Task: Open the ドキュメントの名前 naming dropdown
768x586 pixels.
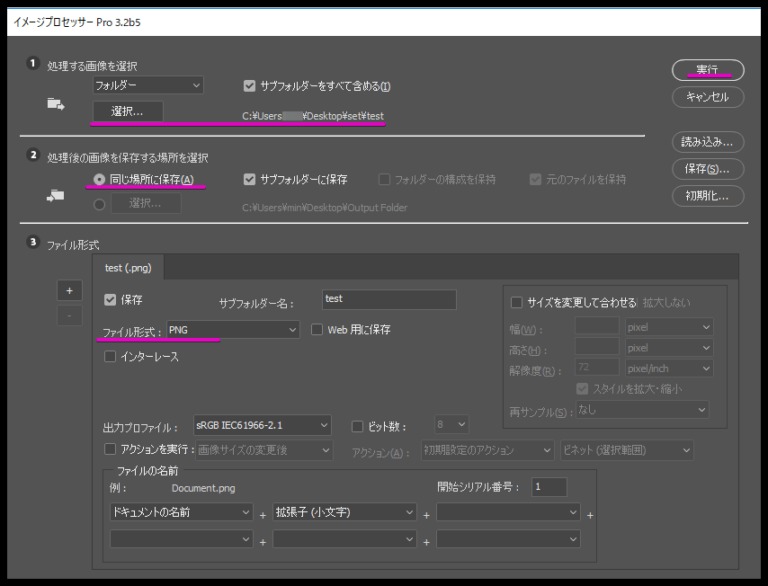Action: point(181,512)
